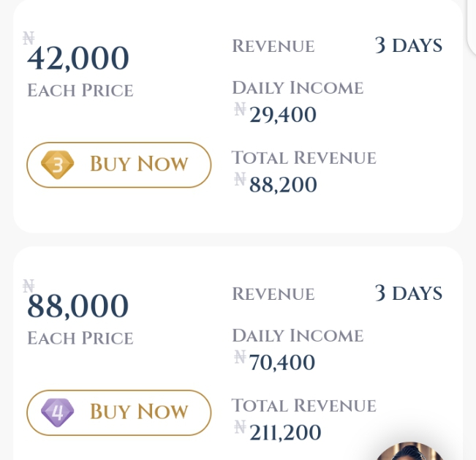
Task: Open the support avatar chat bubble
Action: [409, 451]
